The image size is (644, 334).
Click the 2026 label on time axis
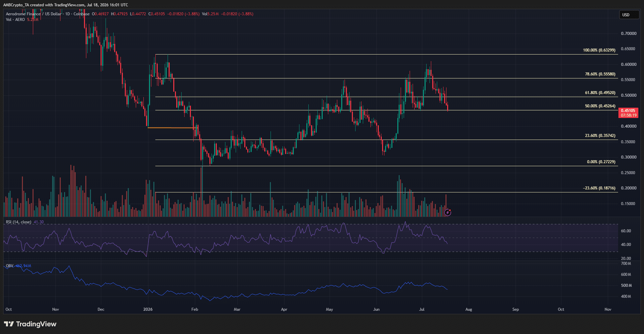148,309
